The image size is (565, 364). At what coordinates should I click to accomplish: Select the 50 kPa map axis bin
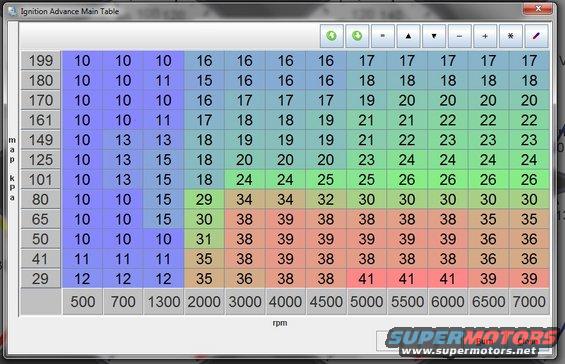(x=41, y=239)
